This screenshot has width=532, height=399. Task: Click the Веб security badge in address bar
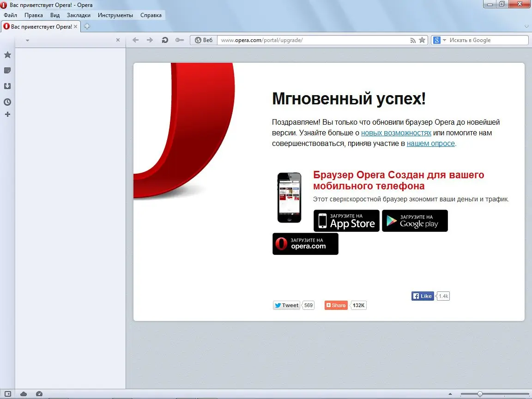point(204,40)
